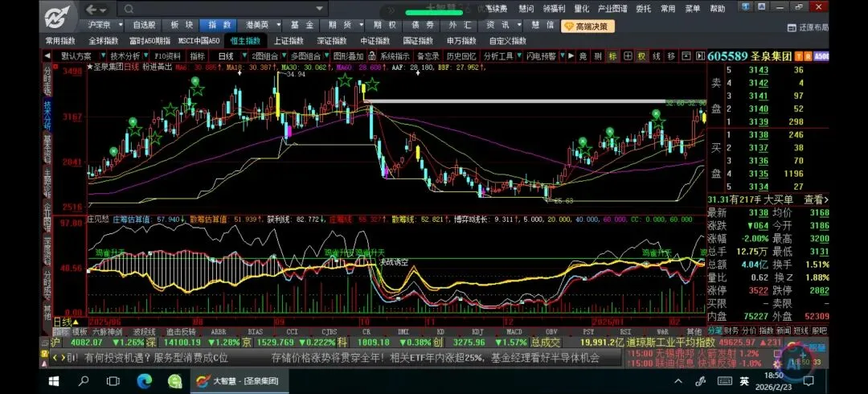
Task: Select the 恒生指数 tab
Action: [245, 40]
